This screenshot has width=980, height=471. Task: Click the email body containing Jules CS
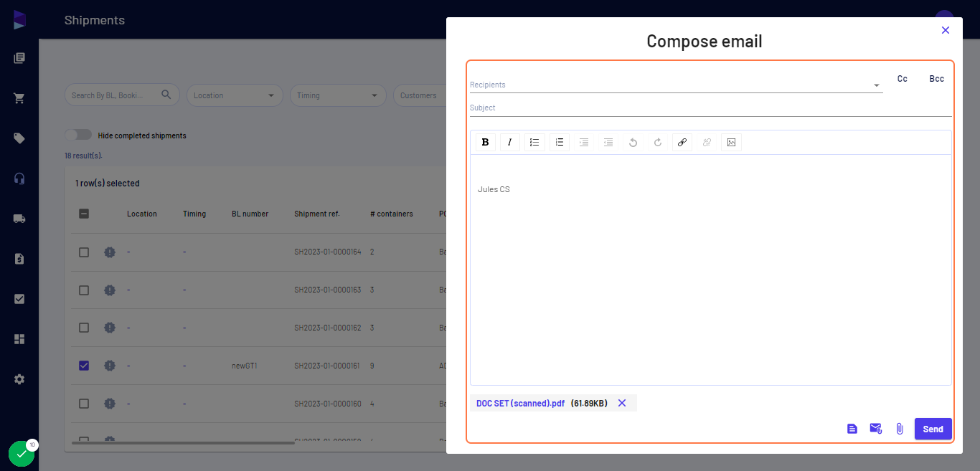pyautogui.click(x=711, y=270)
